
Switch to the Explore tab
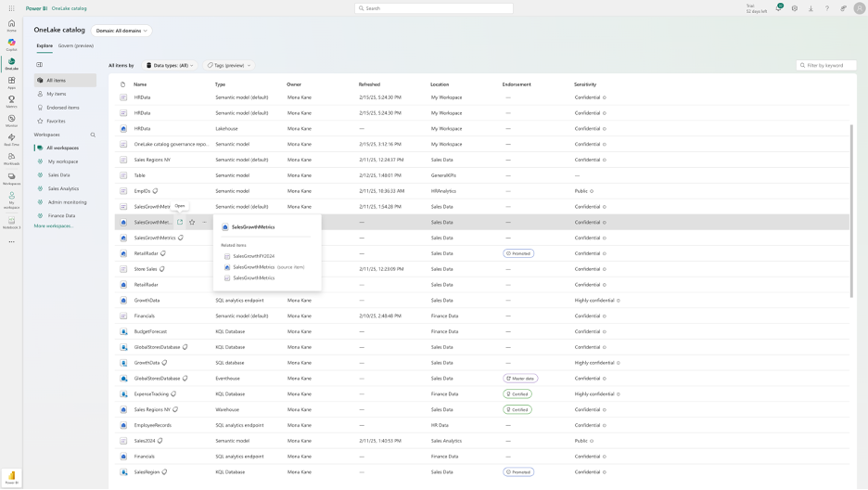click(45, 46)
